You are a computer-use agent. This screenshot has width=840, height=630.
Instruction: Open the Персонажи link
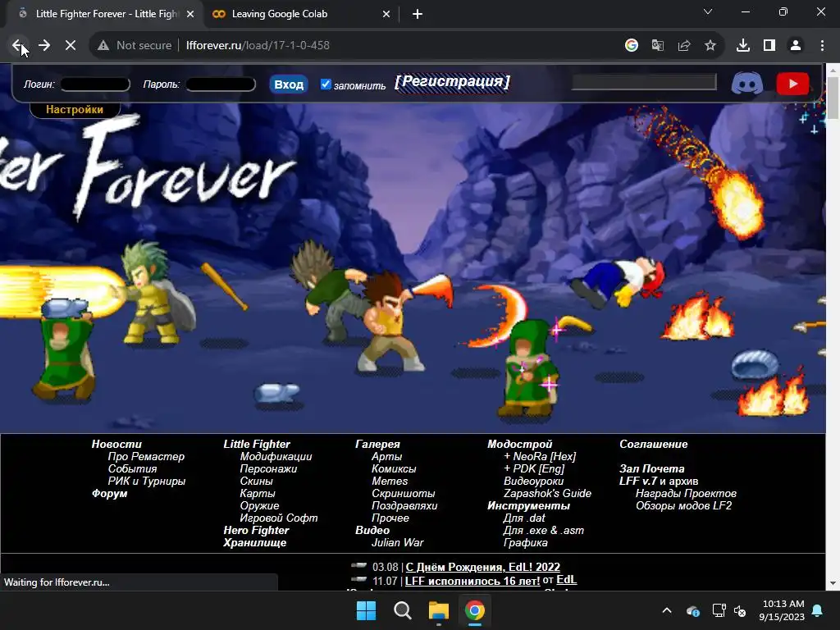tap(268, 468)
